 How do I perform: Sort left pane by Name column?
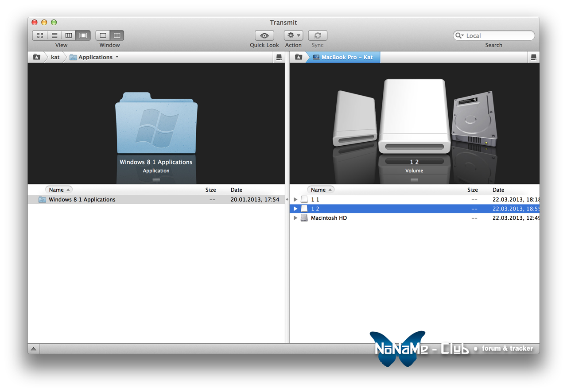coord(58,190)
